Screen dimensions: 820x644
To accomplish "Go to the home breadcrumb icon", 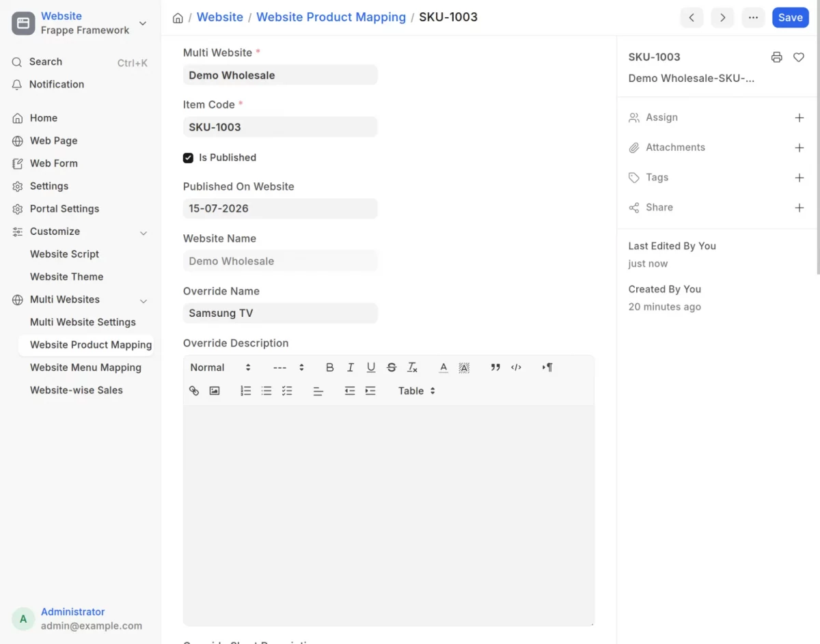I will pos(178,18).
